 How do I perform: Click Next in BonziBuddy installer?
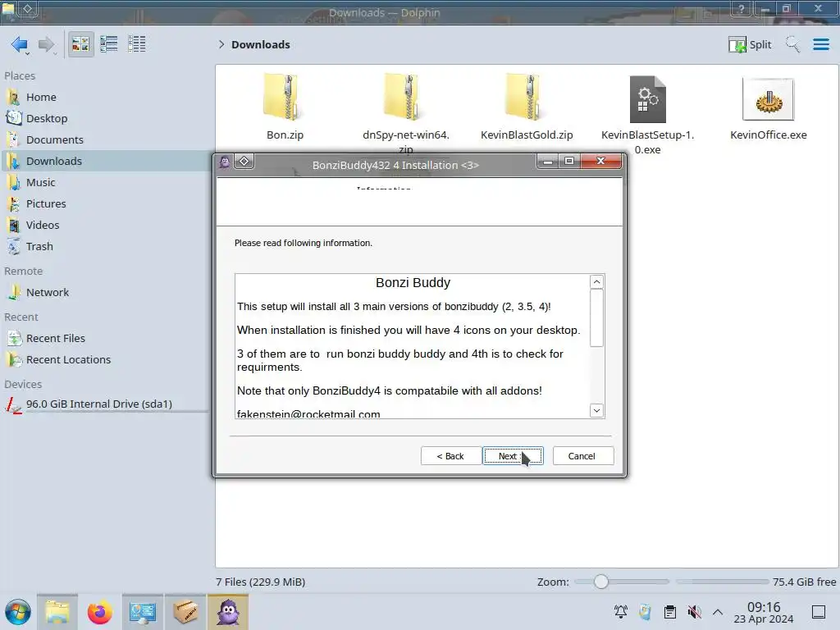click(x=513, y=456)
